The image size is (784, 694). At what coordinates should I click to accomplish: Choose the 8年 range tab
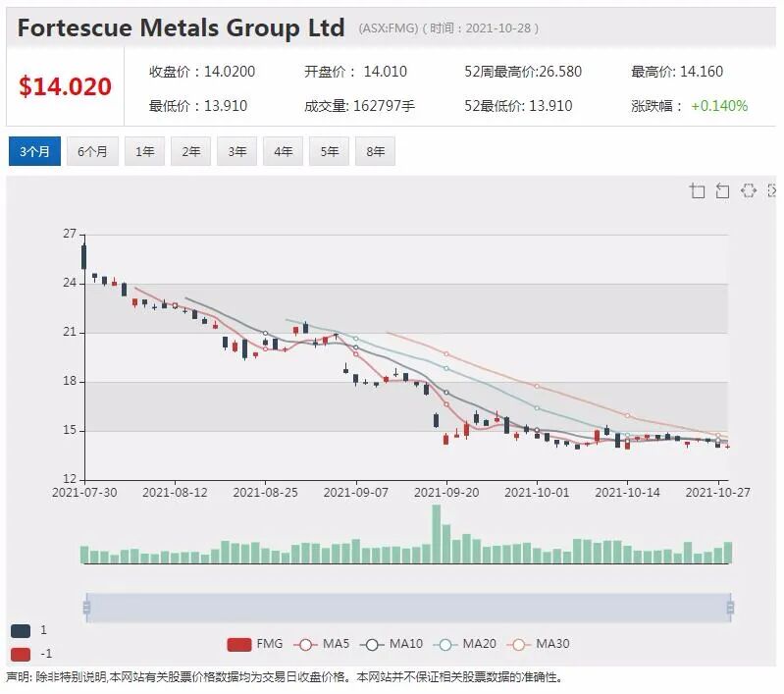tap(375, 151)
